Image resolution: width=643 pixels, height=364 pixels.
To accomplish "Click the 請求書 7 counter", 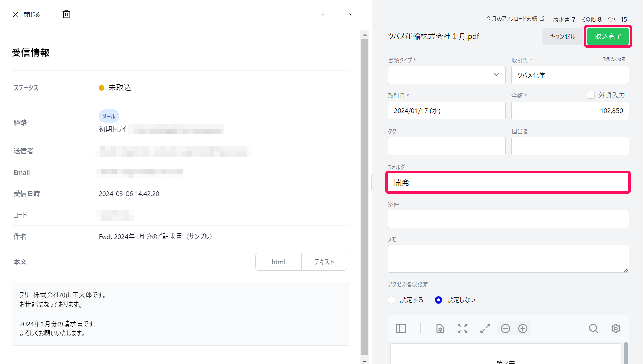I will 564,19.
